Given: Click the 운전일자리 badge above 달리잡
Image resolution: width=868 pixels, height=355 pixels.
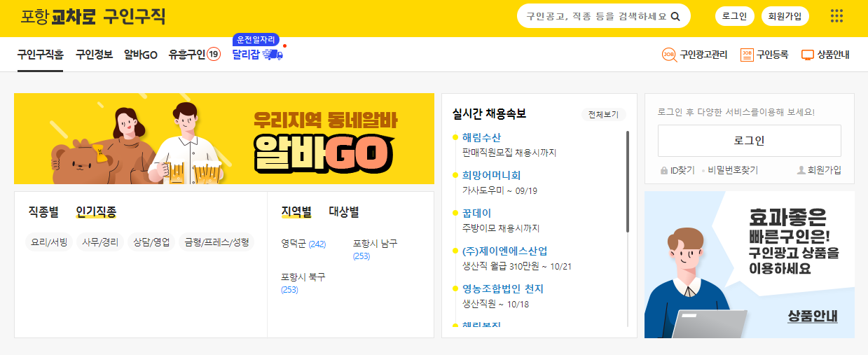Looking at the screenshot, I should 256,39.
